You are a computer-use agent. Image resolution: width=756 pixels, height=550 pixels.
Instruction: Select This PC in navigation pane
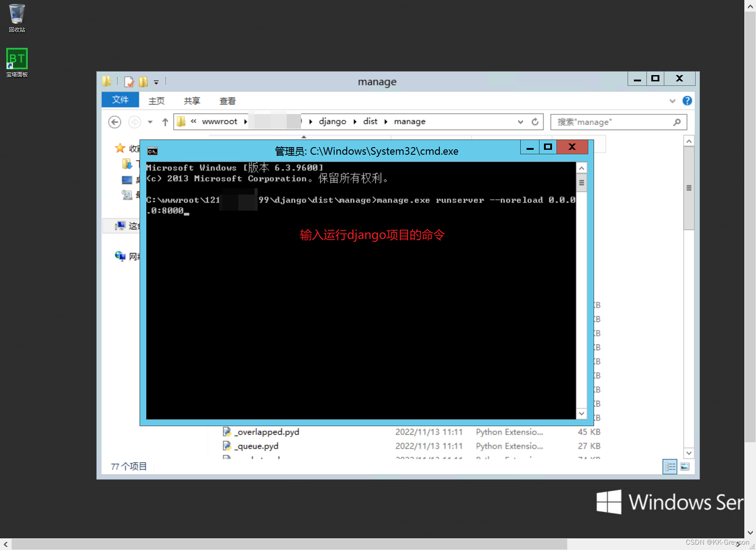[x=120, y=226]
